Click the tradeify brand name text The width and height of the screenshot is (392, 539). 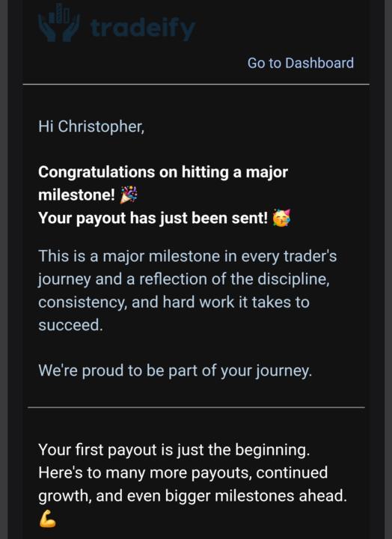click(143, 28)
